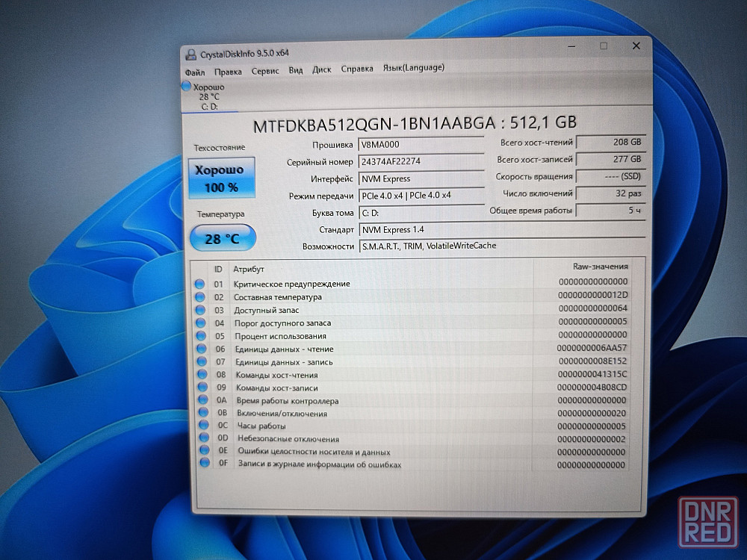Select the Процент использования attribute text
This screenshot has height=560, width=747.
(x=281, y=336)
